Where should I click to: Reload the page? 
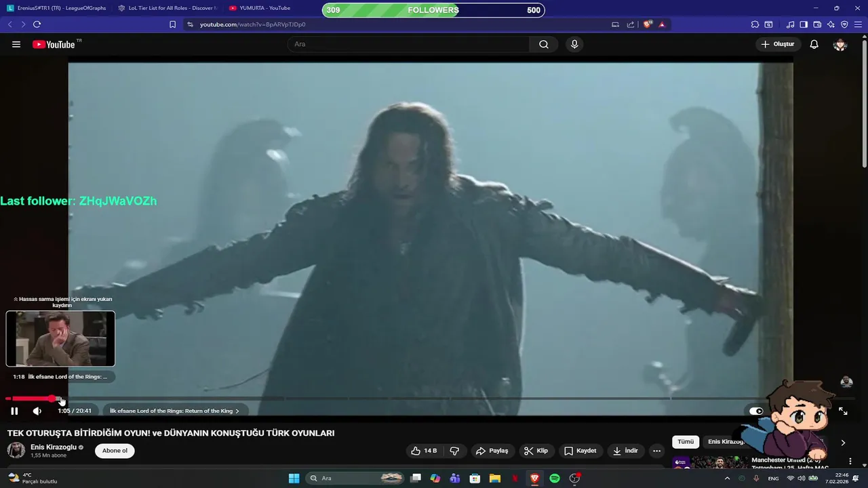(x=37, y=24)
